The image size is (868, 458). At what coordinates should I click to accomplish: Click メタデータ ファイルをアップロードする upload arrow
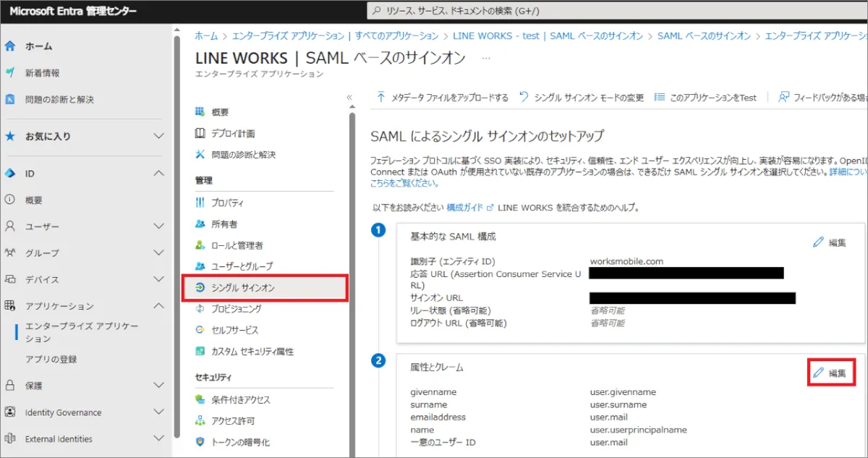click(x=381, y=98)
